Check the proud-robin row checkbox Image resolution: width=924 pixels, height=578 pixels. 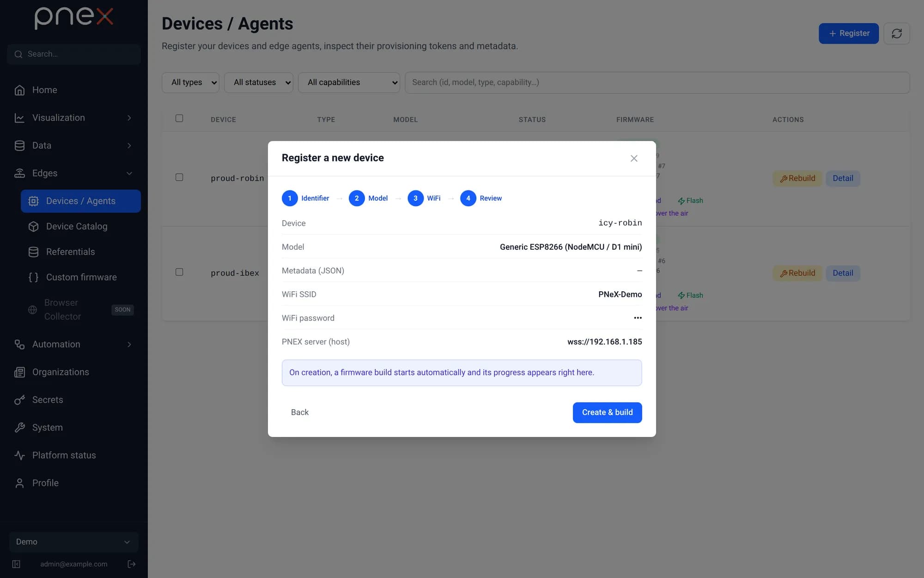click(x=179, y=178)
